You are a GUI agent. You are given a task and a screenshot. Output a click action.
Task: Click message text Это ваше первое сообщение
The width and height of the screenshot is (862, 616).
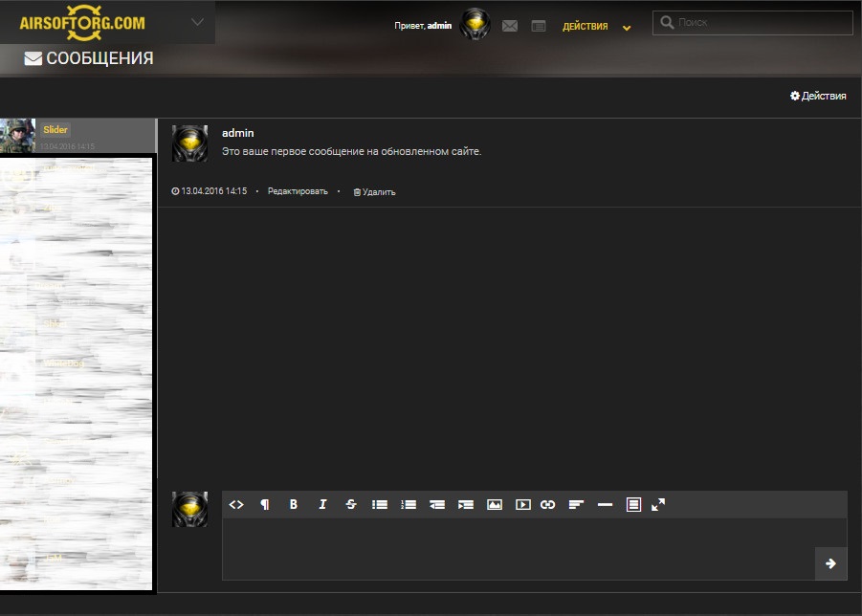[x=352, y=151]
